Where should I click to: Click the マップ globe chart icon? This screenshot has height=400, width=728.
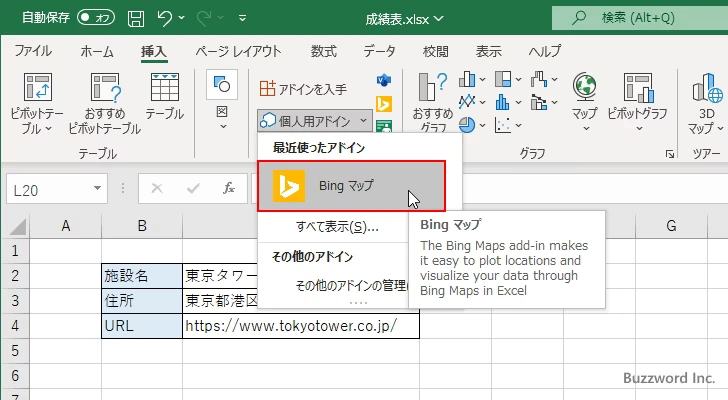tap(585, 87)
